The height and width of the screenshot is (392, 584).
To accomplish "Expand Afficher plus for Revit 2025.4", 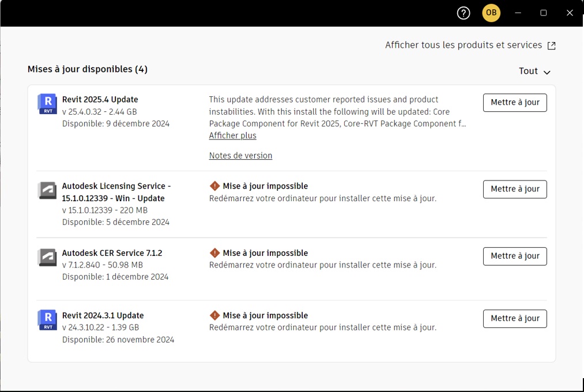I will pyautogui.click(x=232, y=135).
